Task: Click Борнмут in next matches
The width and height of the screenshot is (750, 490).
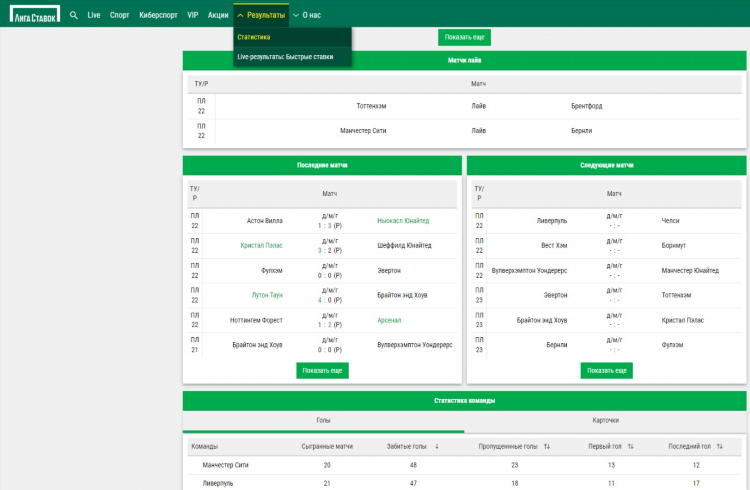Action: coord(673,245)
